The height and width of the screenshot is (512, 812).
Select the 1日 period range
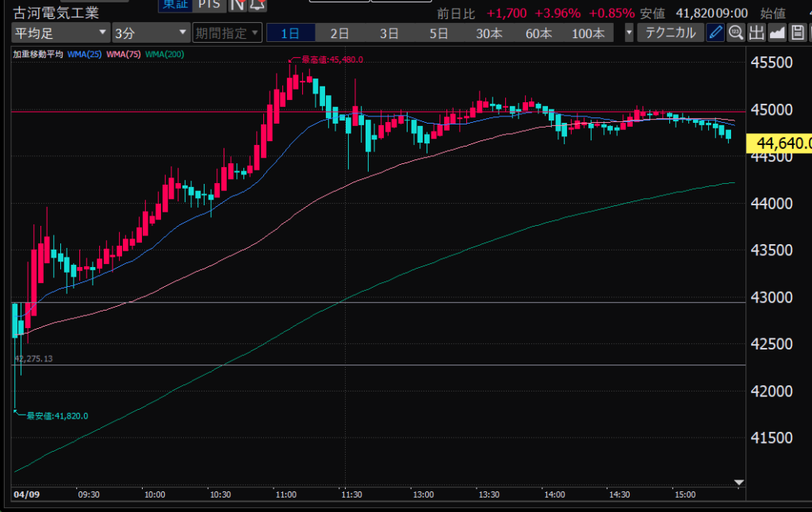pos(290,33)
